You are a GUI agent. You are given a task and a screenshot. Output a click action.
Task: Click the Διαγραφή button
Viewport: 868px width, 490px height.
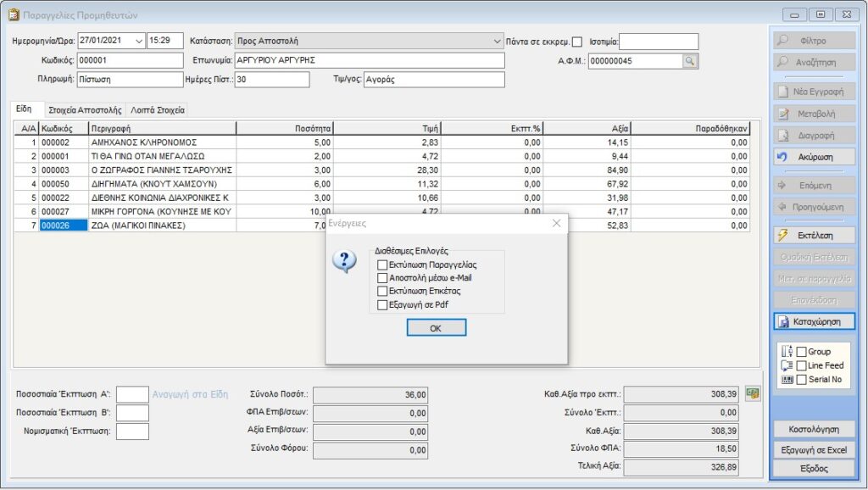[814, 135]
